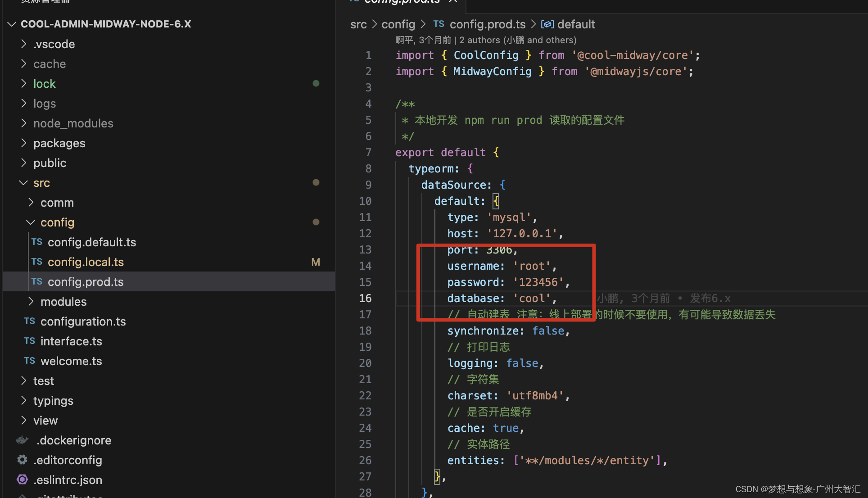Screen dimensions: 868x498
Task: Click the TS icon of config.default.ts
Action: coord(37,242)
